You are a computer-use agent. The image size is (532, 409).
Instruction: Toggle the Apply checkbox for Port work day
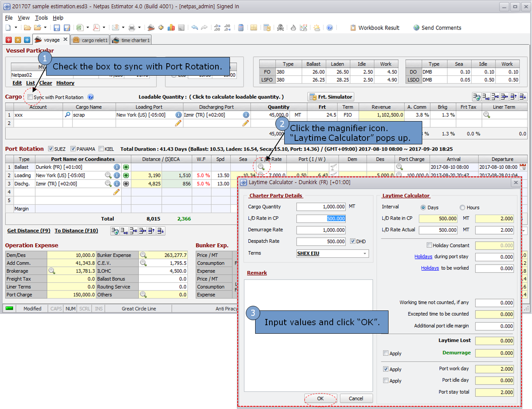385,369
